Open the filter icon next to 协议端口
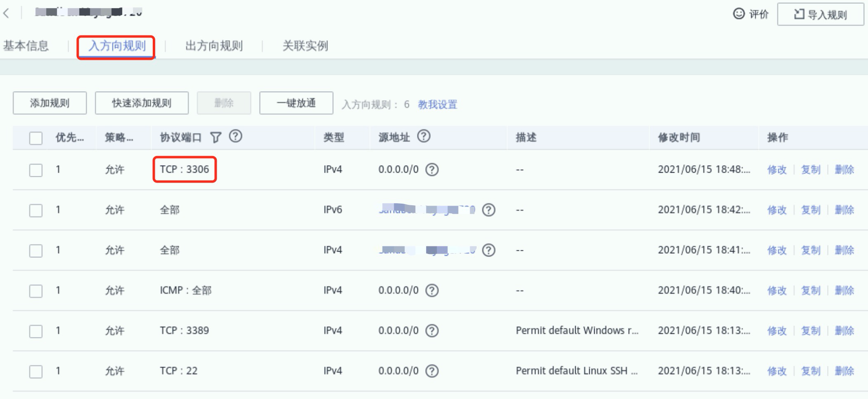 pyautogui.click(x=216, y=138)
